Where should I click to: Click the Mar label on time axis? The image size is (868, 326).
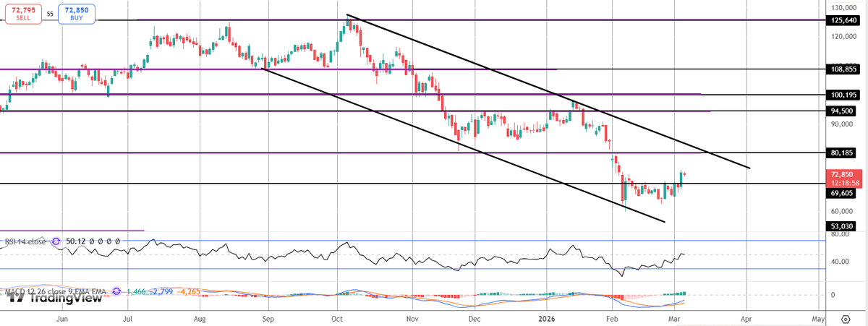click(x=675, y=318)
